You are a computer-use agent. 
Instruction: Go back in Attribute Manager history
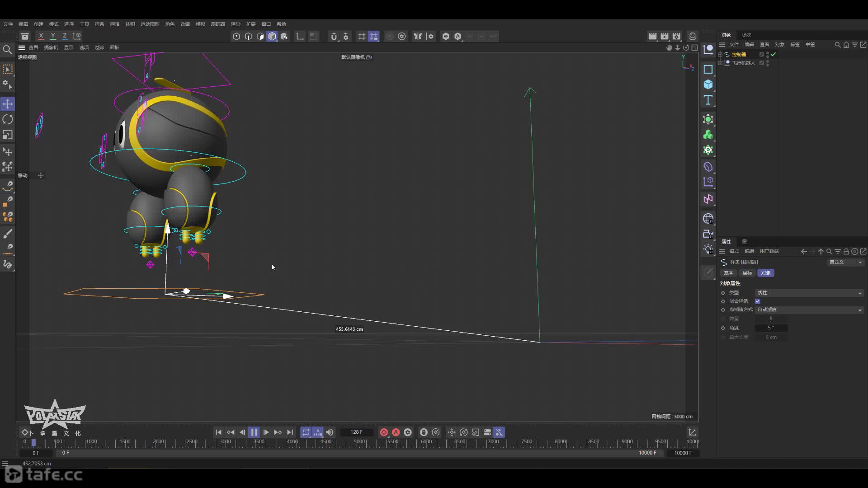click(x=803, y=252)
